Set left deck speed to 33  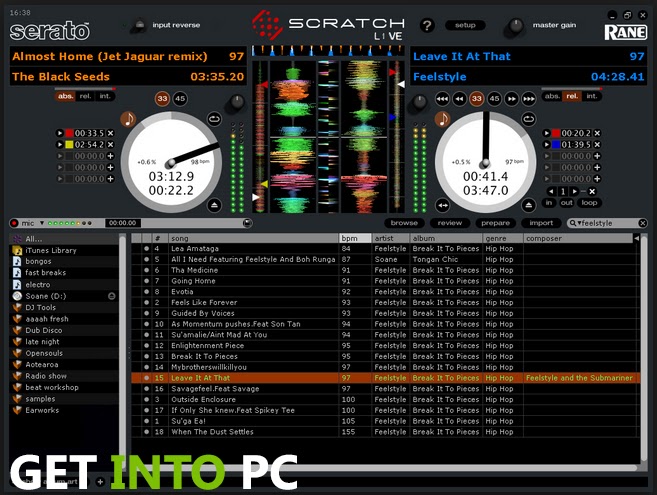point(162,99)
